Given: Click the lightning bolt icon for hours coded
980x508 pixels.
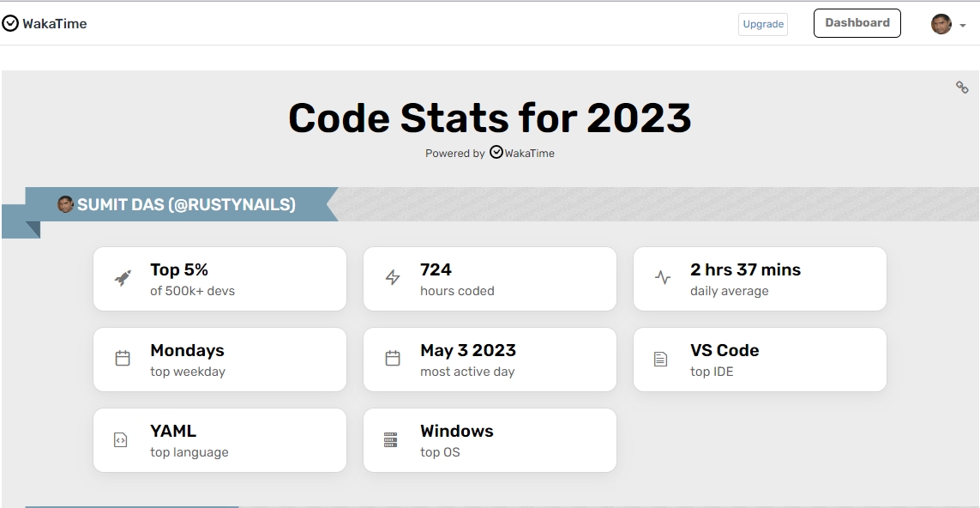Looking at the screenshot, I should point(393,278).
